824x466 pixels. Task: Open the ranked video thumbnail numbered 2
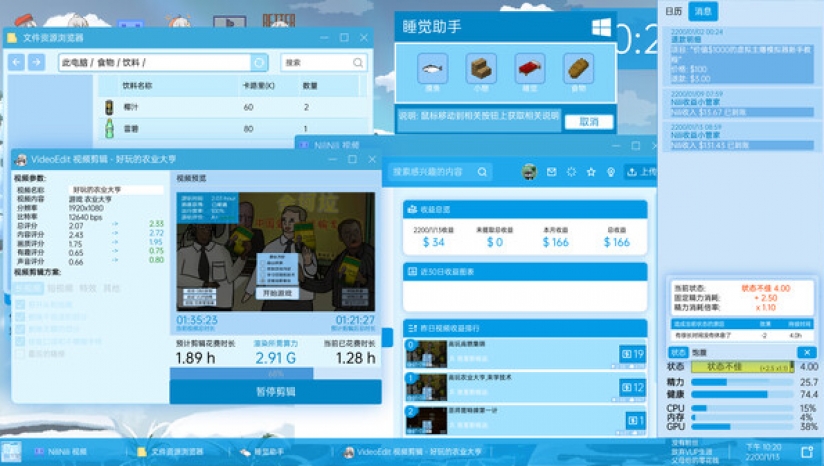426,420
